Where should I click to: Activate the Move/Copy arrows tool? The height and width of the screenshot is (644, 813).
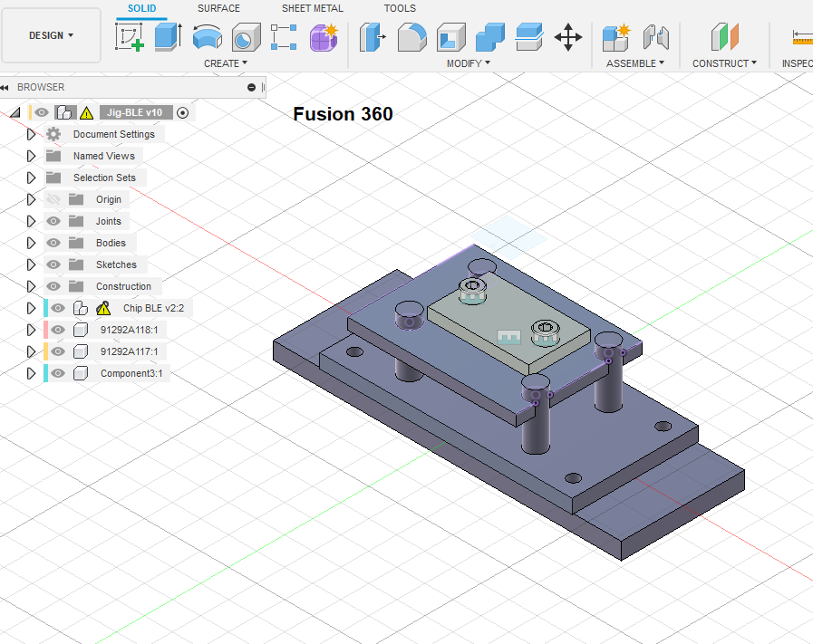568,37
